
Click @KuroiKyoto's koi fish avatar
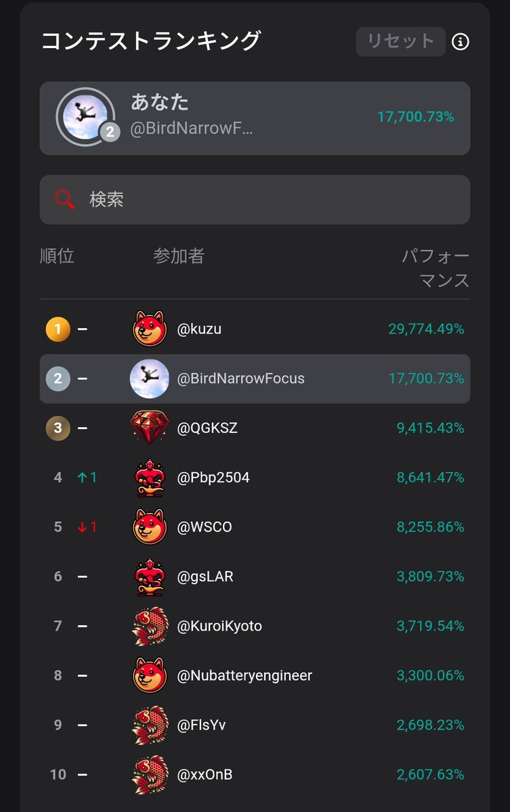click(150, 626)
